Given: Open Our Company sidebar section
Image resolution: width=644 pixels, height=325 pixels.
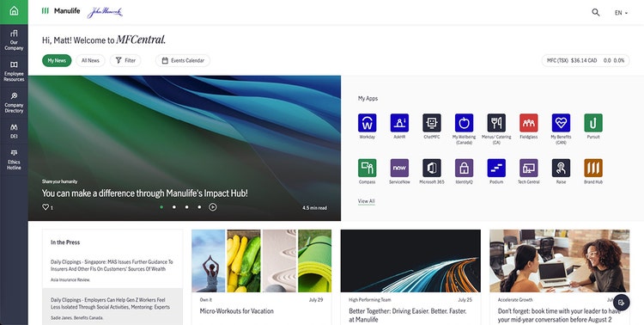Looking at the screenshot, I should tap(14, 40).
